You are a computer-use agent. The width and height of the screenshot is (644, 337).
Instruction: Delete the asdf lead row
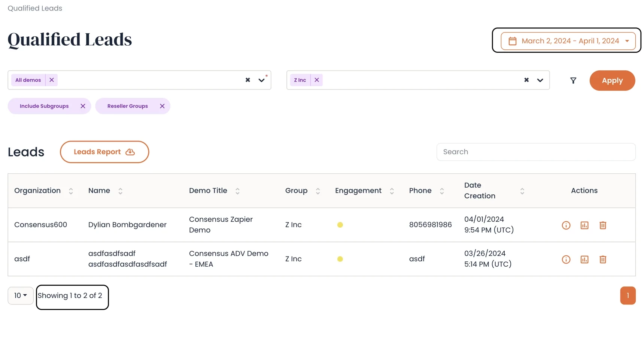(602, 259)
